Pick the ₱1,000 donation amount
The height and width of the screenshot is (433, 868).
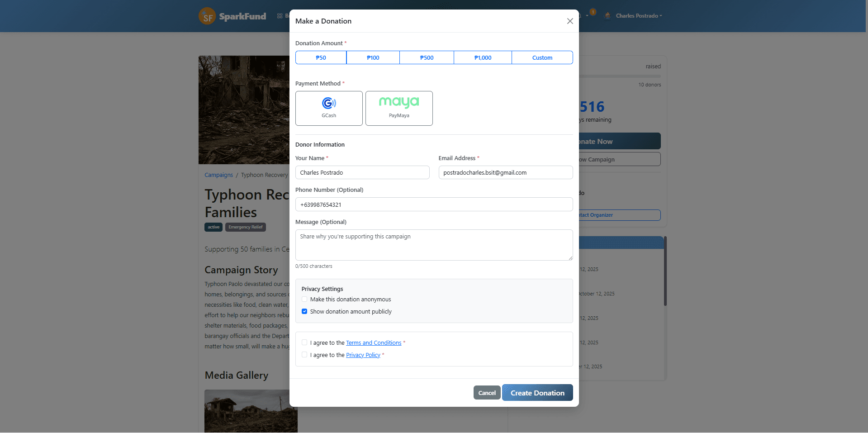pos(483,57)
